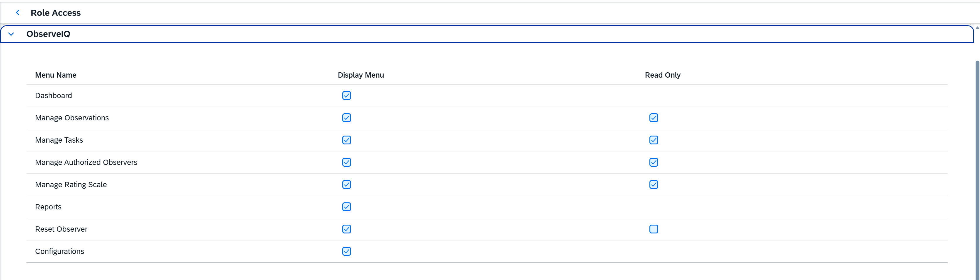Disable Read Only for Manage Authorized Observers
The width and height of the screenshot is (980, 280).
[x=654, y=163]
